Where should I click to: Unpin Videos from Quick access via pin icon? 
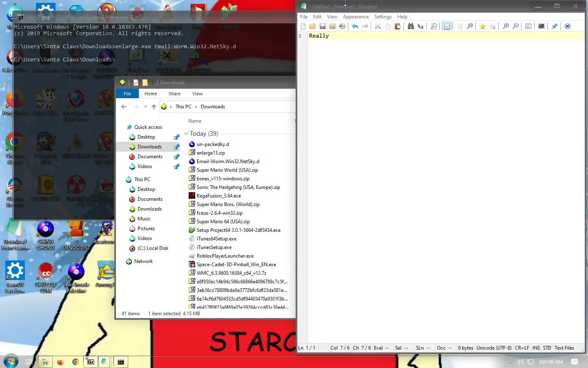tap(176, 166)
